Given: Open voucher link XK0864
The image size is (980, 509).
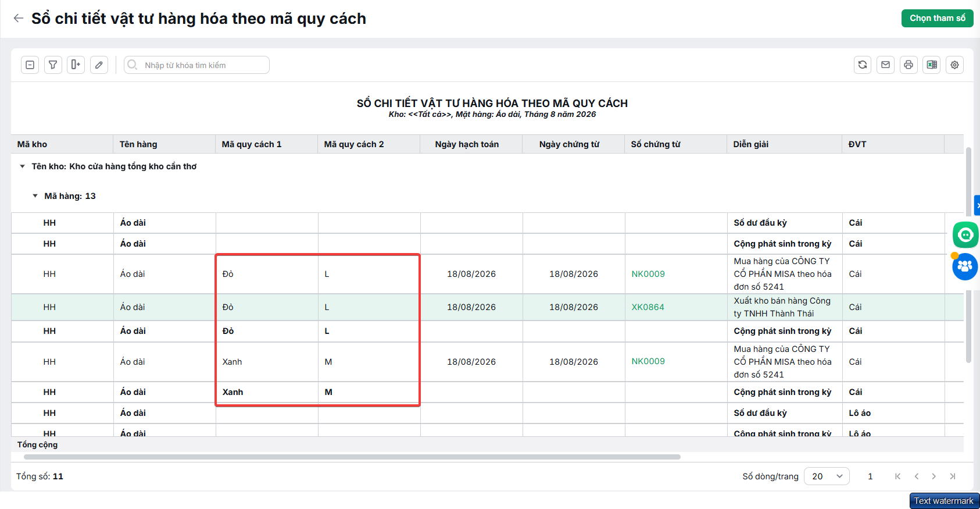Looking at the screenshot, I should [648, 307].
